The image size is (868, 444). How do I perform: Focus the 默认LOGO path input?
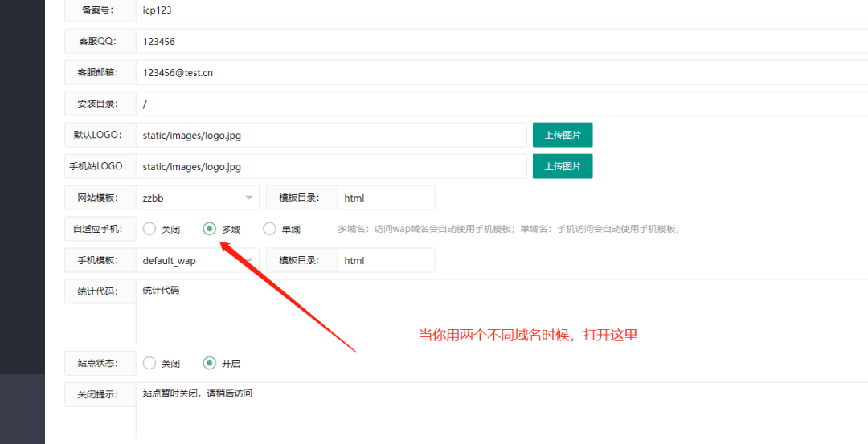point(331,135)
